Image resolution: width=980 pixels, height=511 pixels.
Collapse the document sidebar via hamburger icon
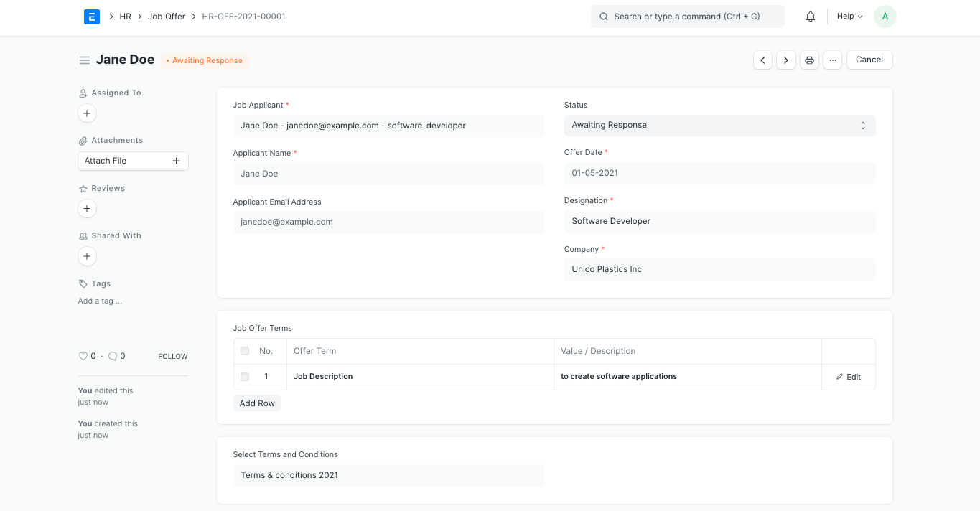click(x=85, y=60)
